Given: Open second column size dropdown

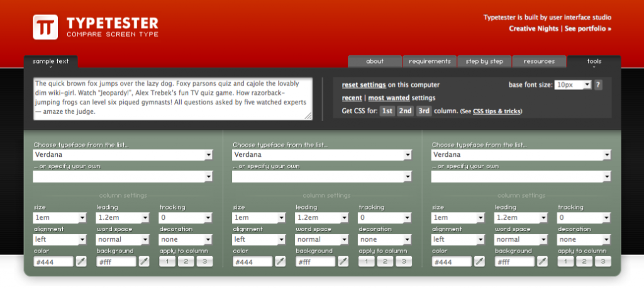Looking at the screenshot, I should 258,218.
